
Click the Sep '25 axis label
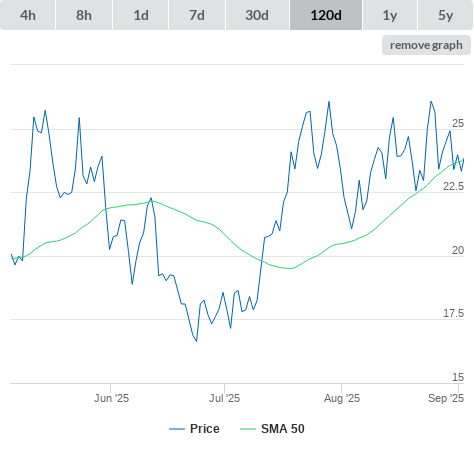click(x=446, y=398)
